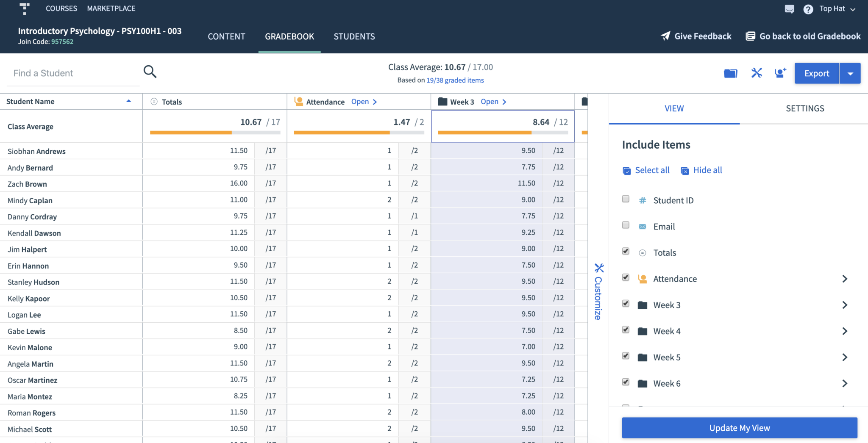Click the Attendance column person icon

299,101
